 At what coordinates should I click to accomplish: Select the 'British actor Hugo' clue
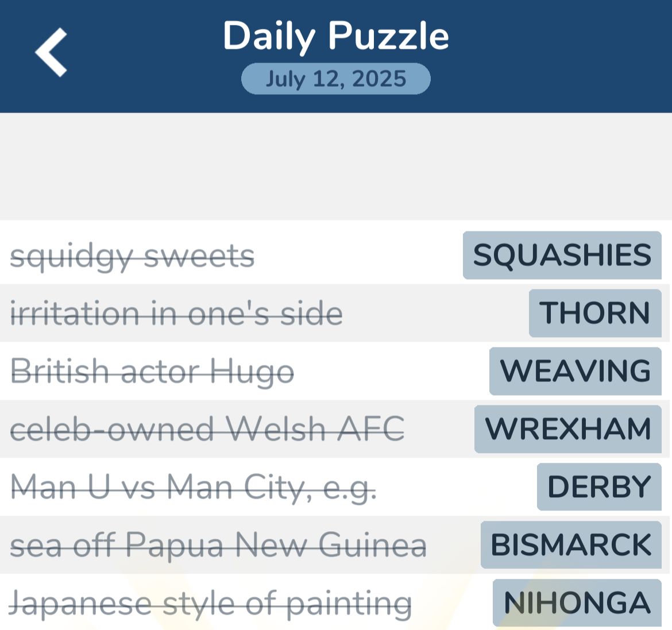pyautogui.click(x=152, y=372)
